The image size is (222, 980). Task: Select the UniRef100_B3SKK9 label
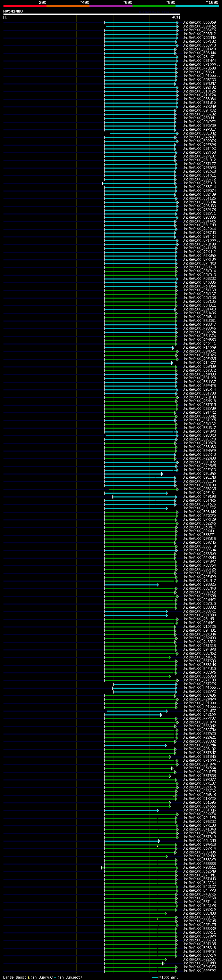tap(199, 929)
